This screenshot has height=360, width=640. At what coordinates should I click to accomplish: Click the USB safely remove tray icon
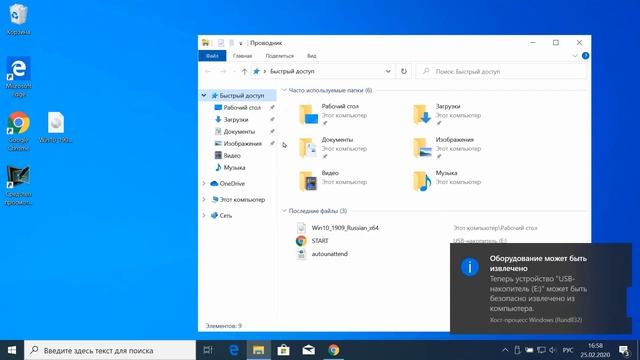(x=517, y=350)
